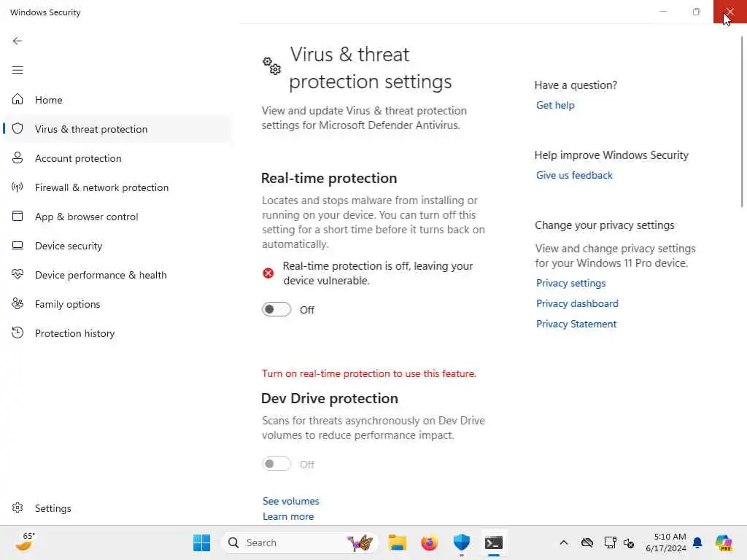Click the Account protection person icon
The image size is (747, 560).
pyautogui.click(x=18, y=158)
